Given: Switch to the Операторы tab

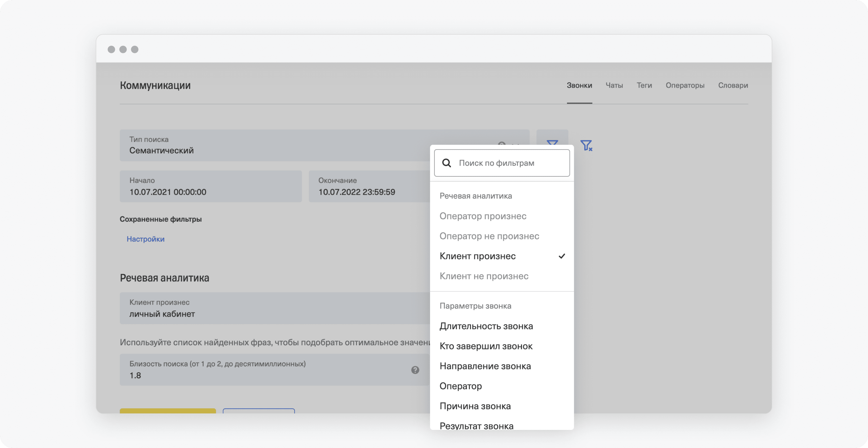Looking at the screenshot, I should [685, 85].
